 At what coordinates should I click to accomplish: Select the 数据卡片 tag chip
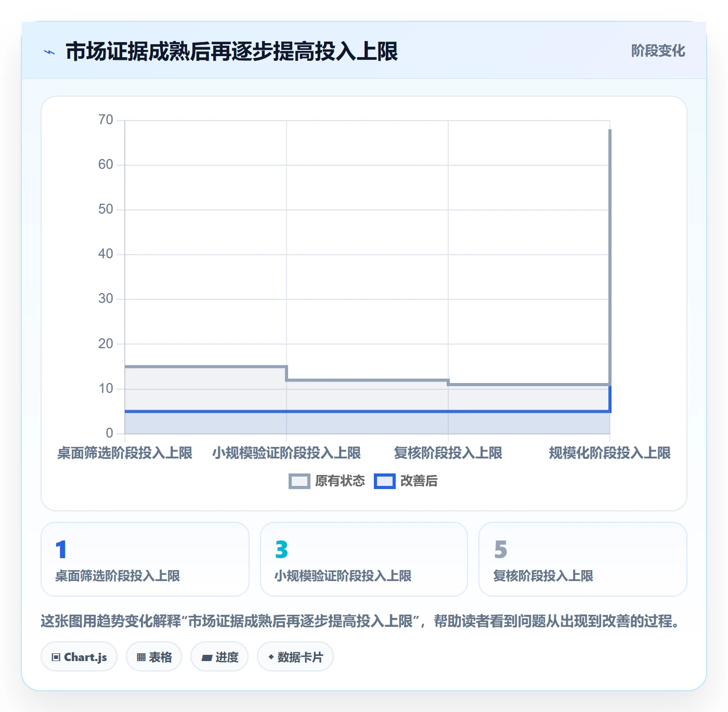[295, 657]
